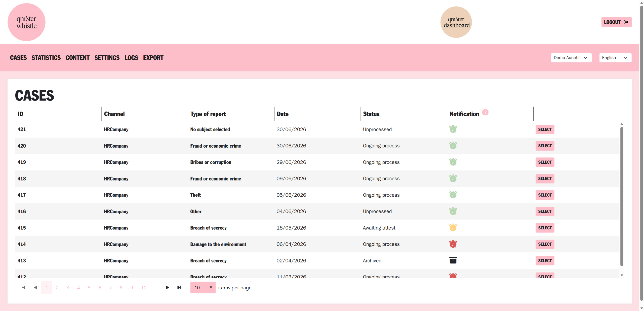644x311 pixels.
Task: Go to the first page of cases
Action: 23,287
